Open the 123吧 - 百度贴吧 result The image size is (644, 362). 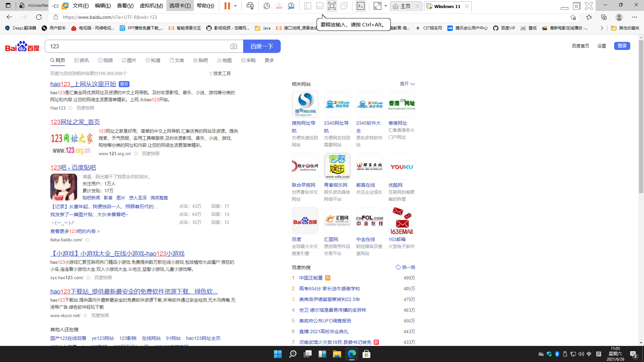coord(73,168)
